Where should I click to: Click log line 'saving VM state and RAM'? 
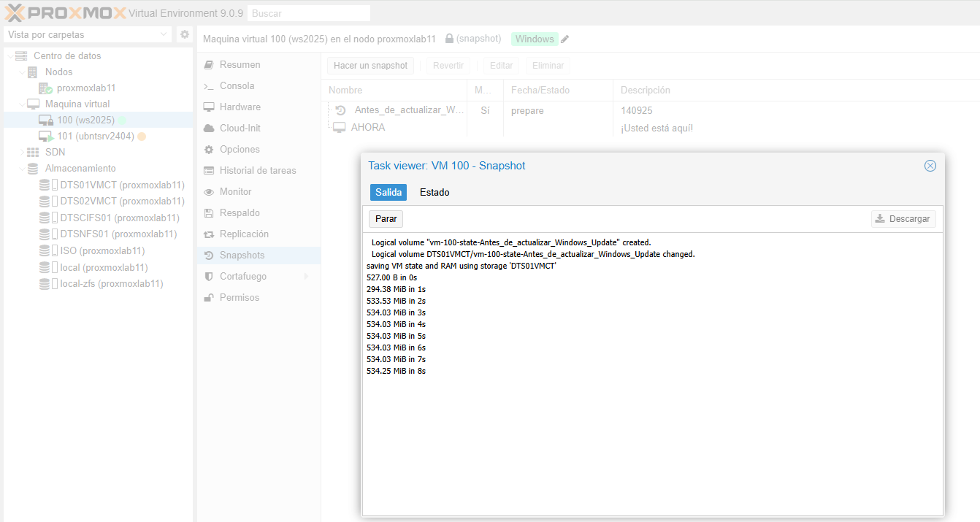[x=462, y=266]
